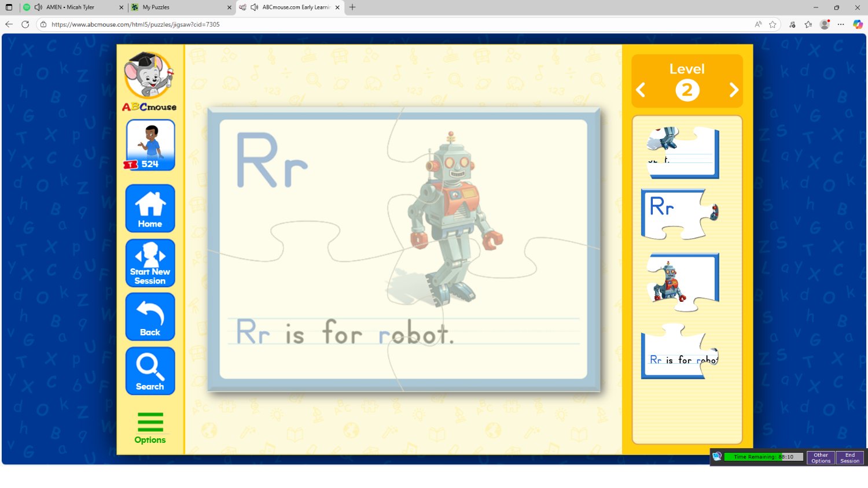The width and height of the screenshot is (868, 488).
Task: Refresh the page
Action: tap(25, 24)
